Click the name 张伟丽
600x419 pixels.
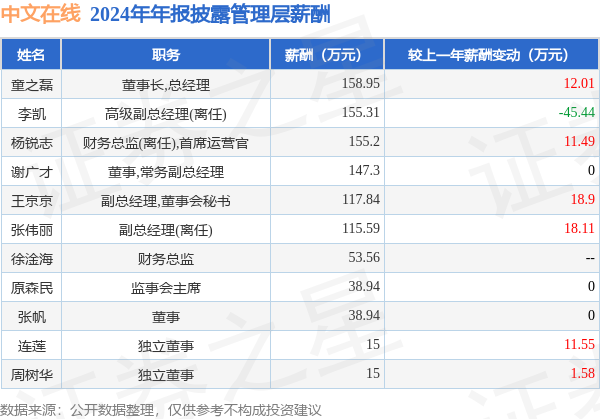pos(32,230)
